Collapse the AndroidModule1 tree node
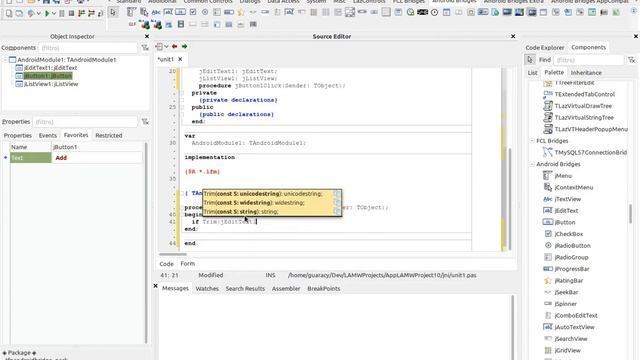 click(x=5, y=60)
